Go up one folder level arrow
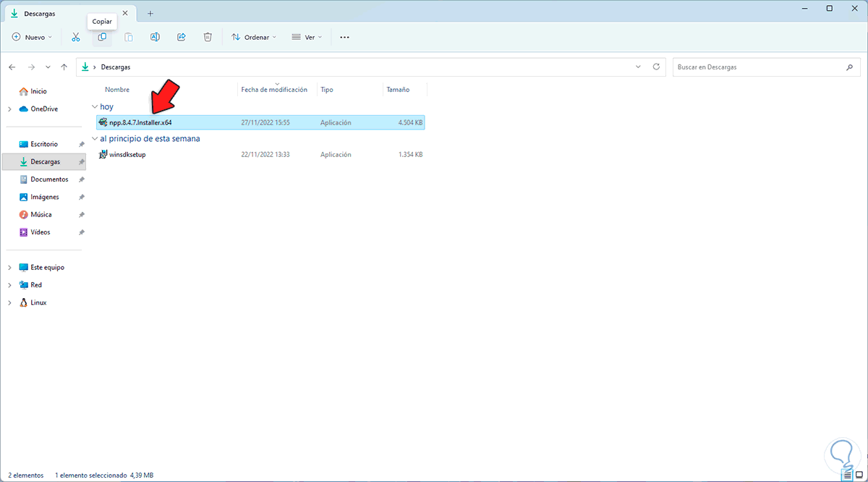This screenshot has width=868, height=482. click(x=64, y=67)
